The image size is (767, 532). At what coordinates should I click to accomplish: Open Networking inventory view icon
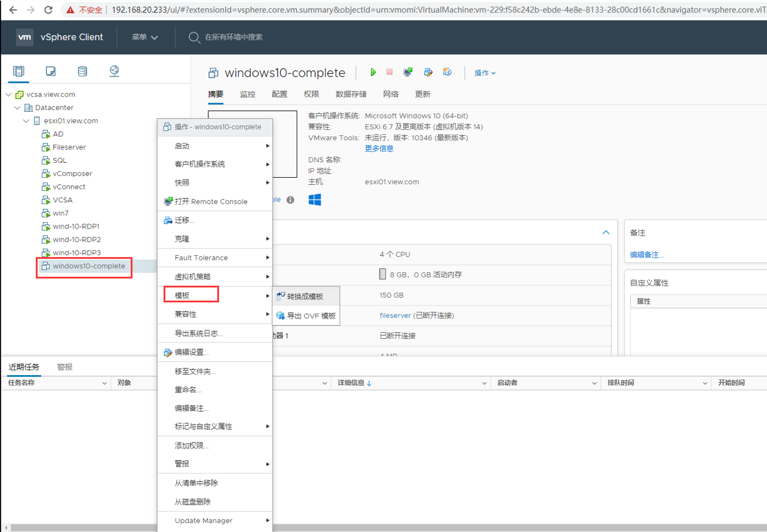[x=115, y=72]
